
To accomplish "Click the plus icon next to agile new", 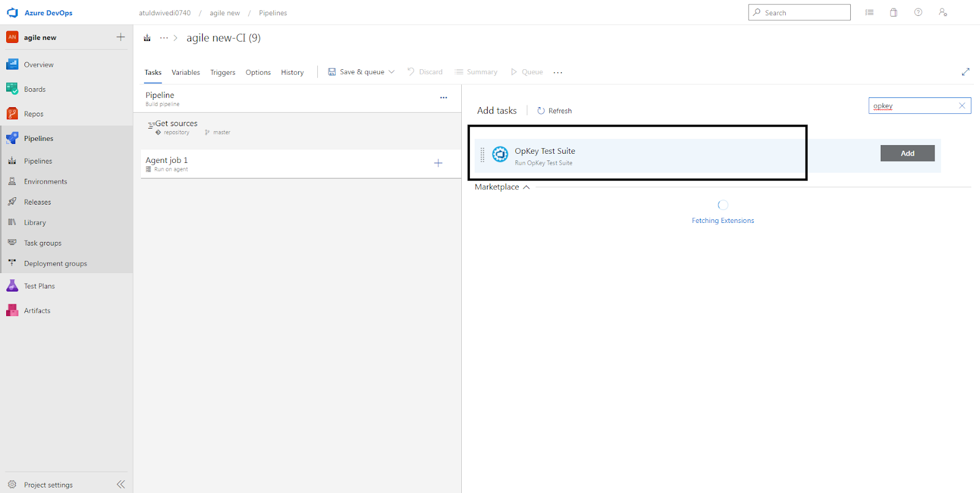I will (x=121, y=37).
